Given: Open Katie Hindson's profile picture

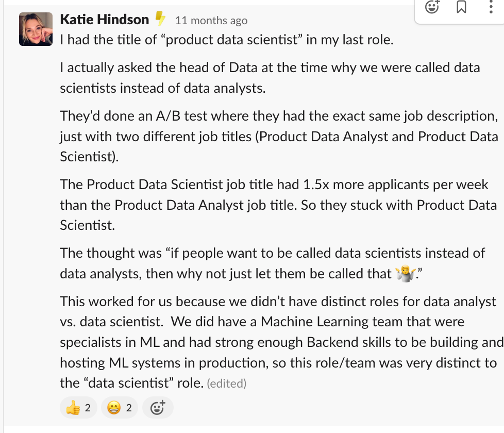Looking at the screenshot, I should pyautogui.click(x=36, y=29).
